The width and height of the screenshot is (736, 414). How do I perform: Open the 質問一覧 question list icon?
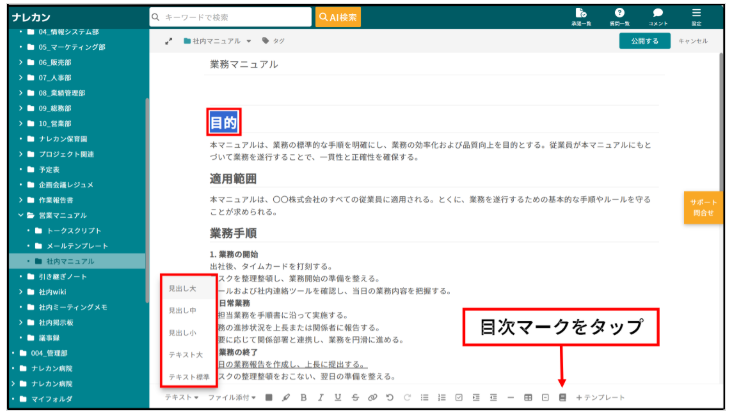620,16
